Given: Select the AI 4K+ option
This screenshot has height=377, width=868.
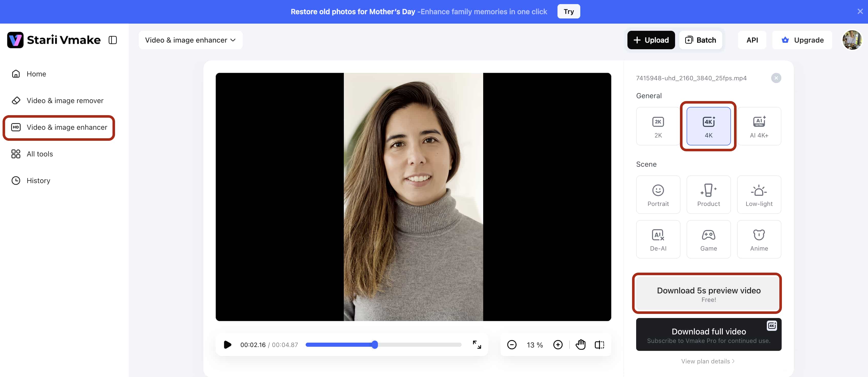Looking at the screenshot, I should tap(759, 126).
